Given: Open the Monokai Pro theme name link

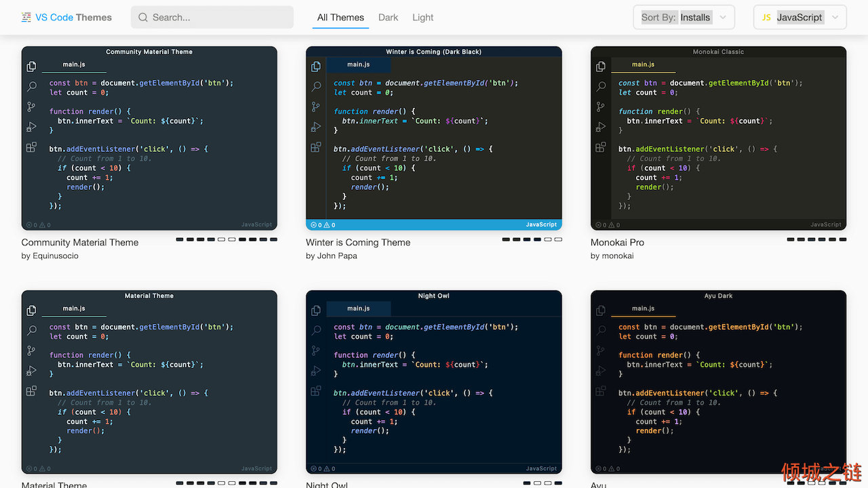Looking at the screenshot, I should point(617,243).
